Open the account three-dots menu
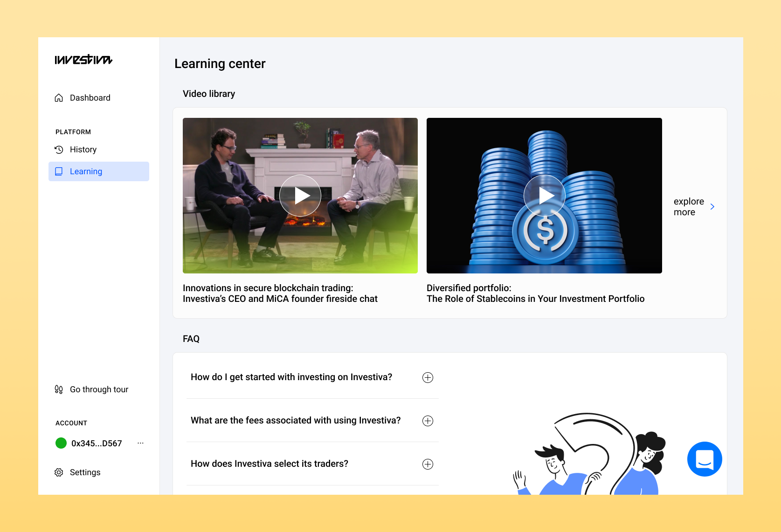The image size is (781, 532). (x=140, y=443)
